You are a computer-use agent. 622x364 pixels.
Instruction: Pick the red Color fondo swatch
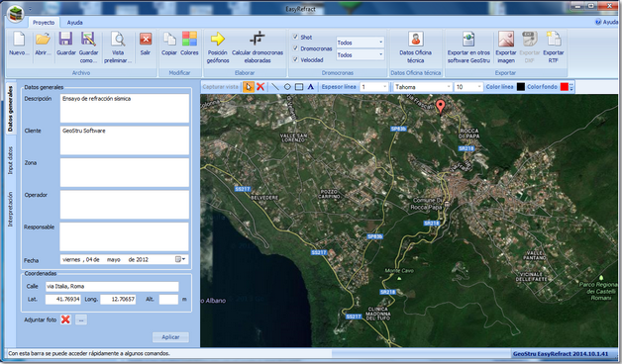[565, 87]
